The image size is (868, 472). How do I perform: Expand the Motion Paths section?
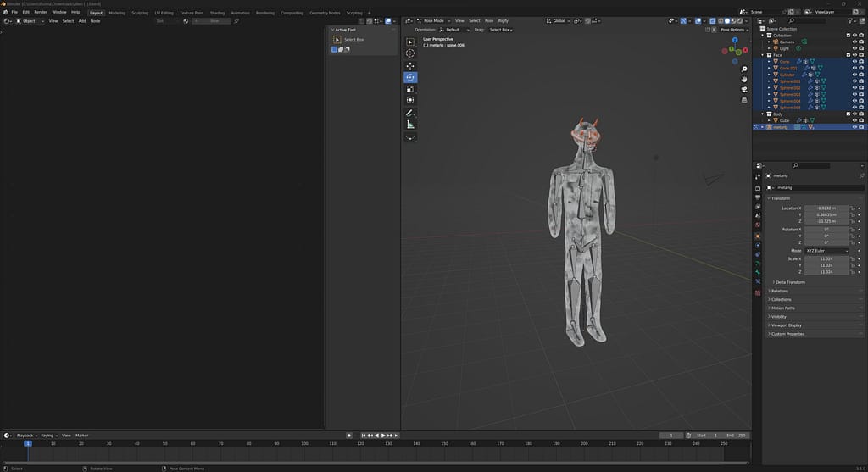point(782,308)
